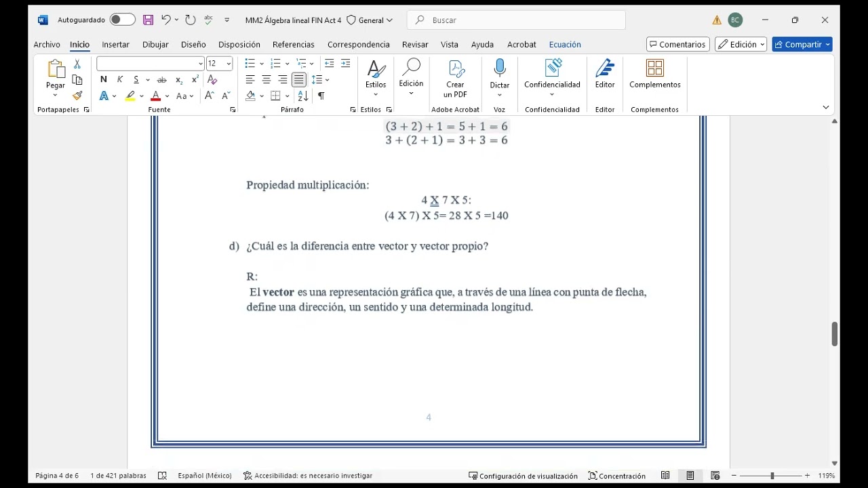868x488 pixels.
Task: Open the Change Case Aa dropdown
Action: [184, 96]
